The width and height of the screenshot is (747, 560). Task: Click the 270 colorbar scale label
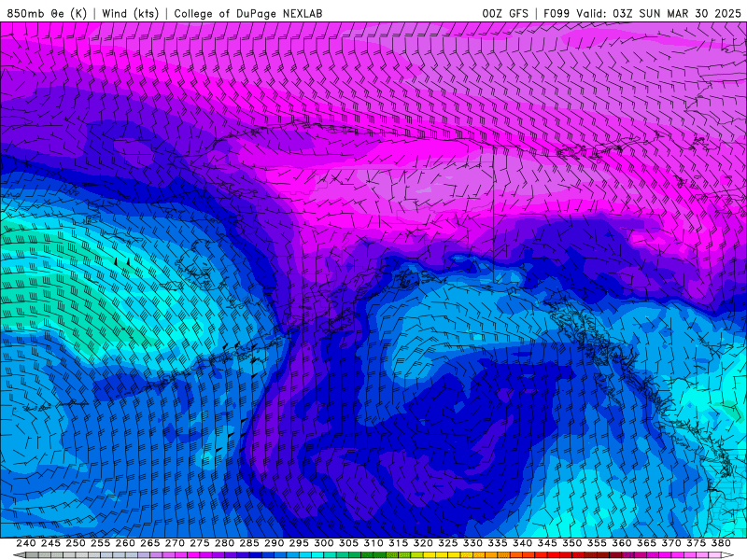(175, 543)
